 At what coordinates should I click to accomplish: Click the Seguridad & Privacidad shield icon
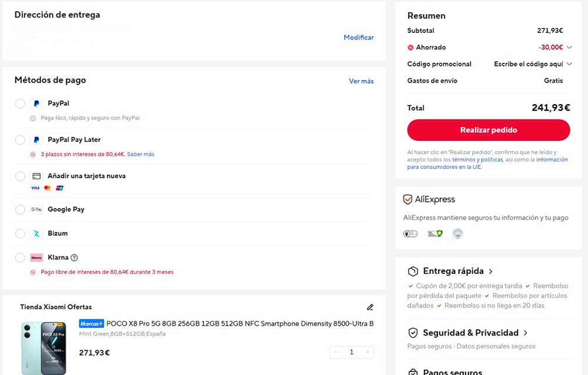413,333
